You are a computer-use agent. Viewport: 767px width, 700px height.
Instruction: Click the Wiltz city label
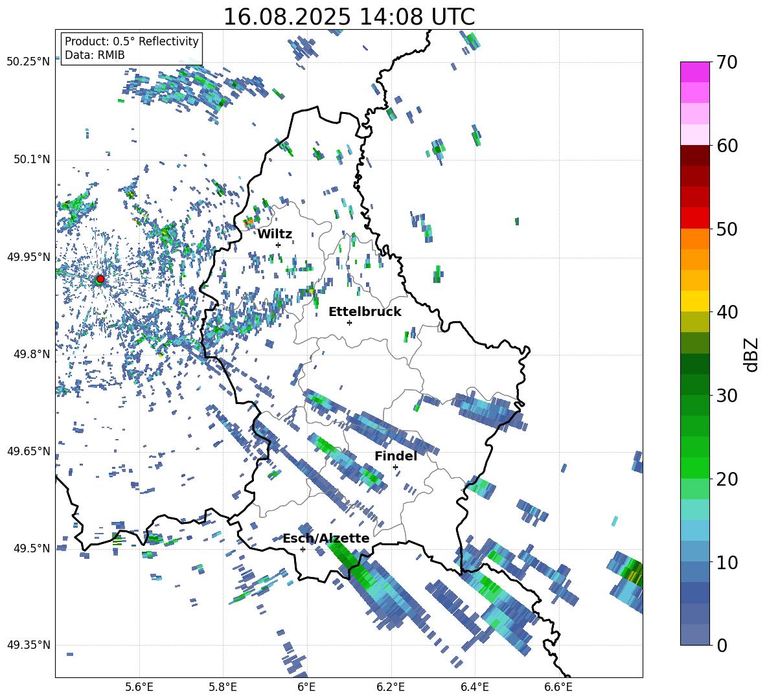tap(275, 234)
